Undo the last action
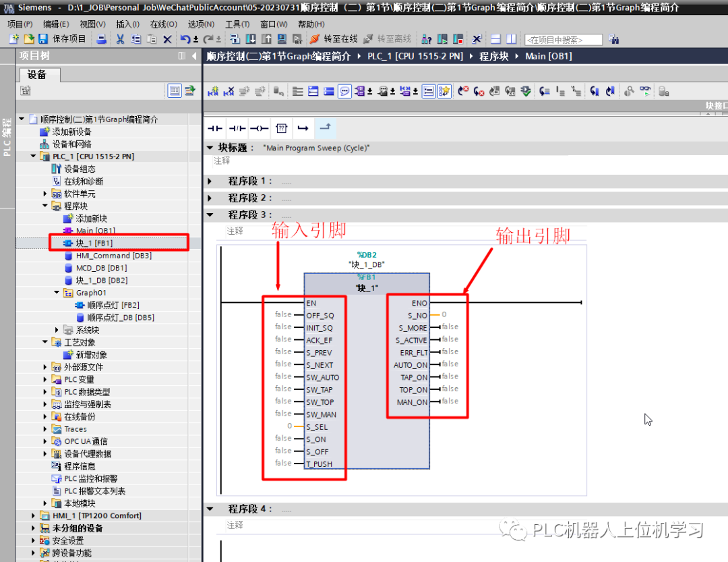The image size is (728, 562). 185,39
